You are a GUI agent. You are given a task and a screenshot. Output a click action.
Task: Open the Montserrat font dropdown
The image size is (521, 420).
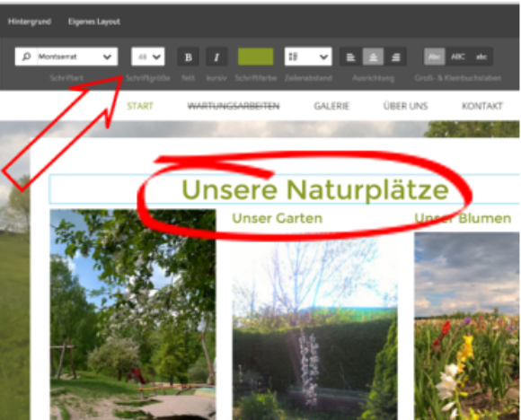pyautogui.click(x=66, y=57)
